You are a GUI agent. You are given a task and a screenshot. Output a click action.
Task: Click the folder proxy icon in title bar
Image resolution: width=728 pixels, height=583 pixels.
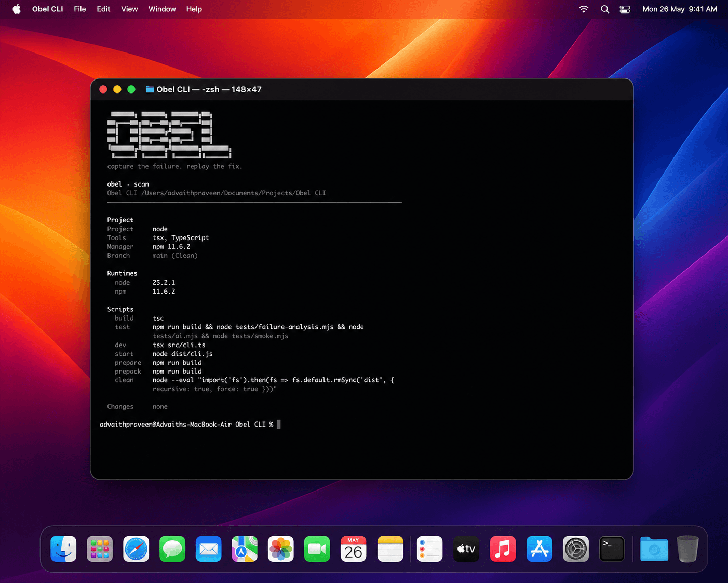pyautogui.click(x=150, y=89)
